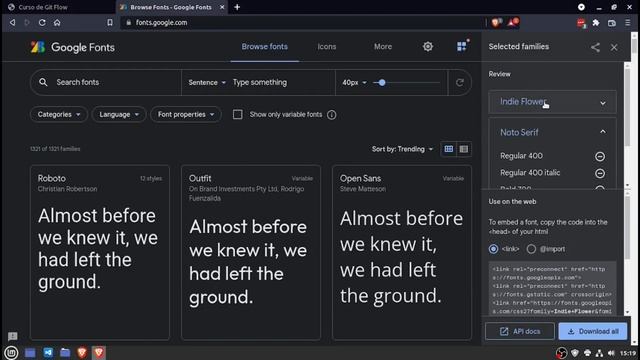Select the Icons tab

tap(327, 47)
